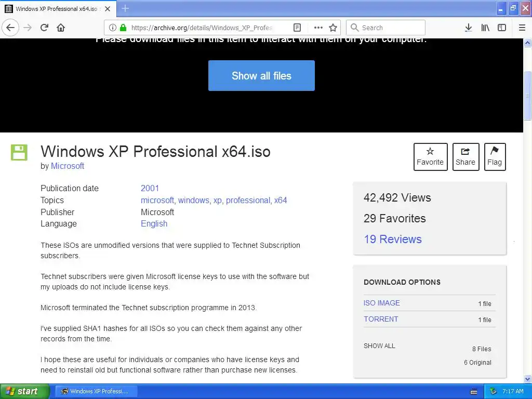The image size is (532, 399).
Task: Open page actions three-dot menu
Action: point(318,28)
